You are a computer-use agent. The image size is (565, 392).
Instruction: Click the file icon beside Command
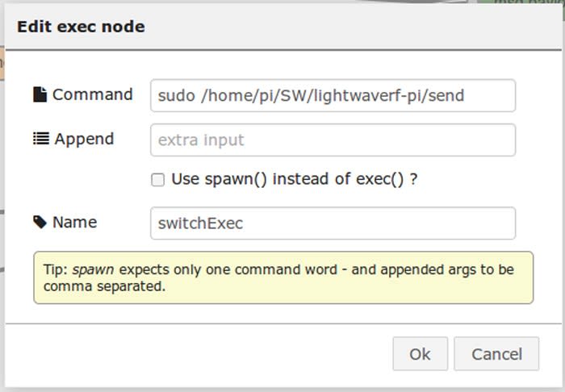[40, 94]
